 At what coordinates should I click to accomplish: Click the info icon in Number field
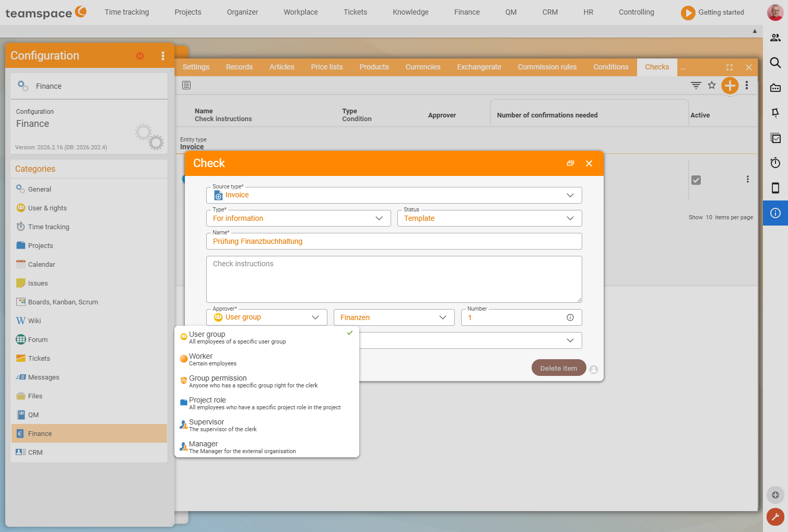coord(570,317)
